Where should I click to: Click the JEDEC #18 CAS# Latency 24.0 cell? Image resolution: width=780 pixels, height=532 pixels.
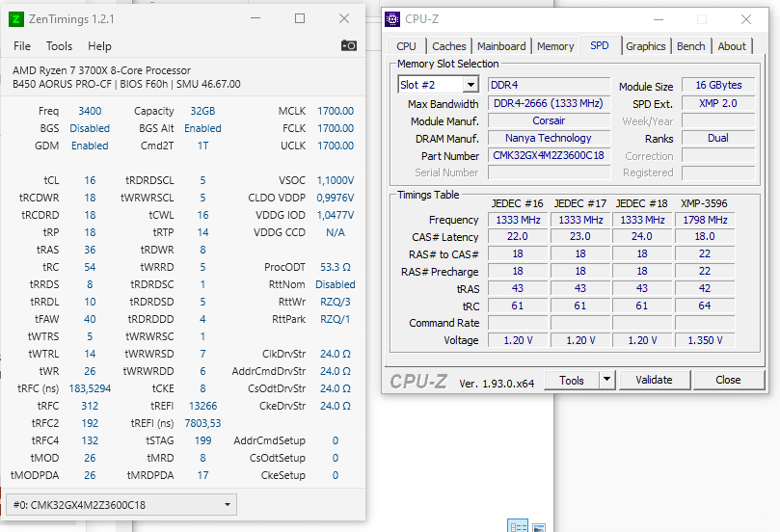[642, 237]
